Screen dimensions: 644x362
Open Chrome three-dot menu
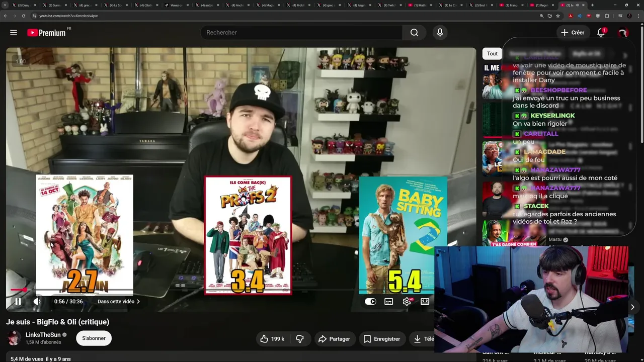(x=638, y=16)
